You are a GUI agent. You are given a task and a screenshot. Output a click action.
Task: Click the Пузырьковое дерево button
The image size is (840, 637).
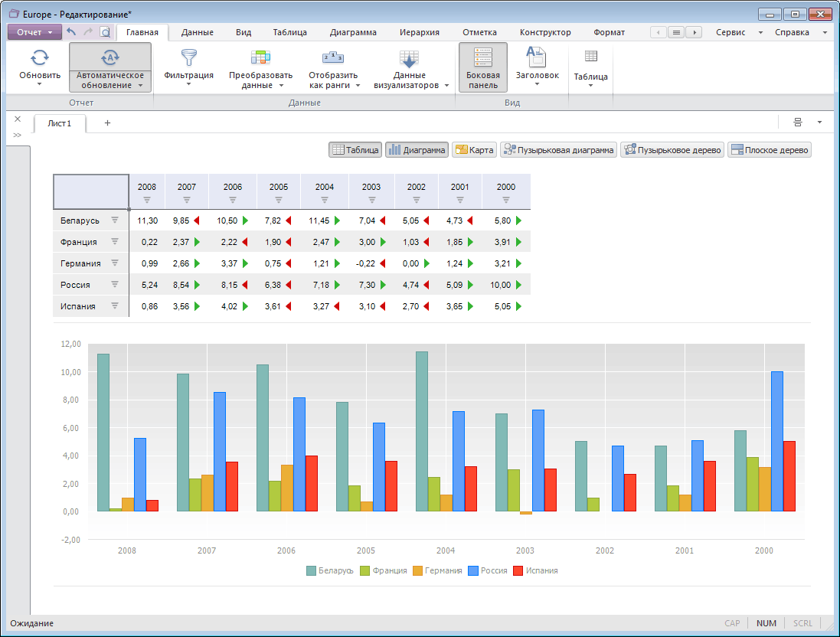point(672,150)
